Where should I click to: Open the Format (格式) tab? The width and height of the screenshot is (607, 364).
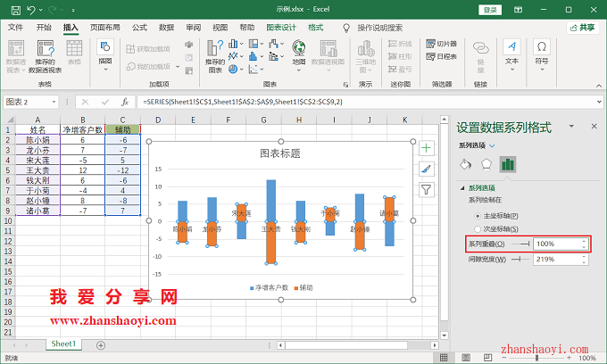point(315,28)
